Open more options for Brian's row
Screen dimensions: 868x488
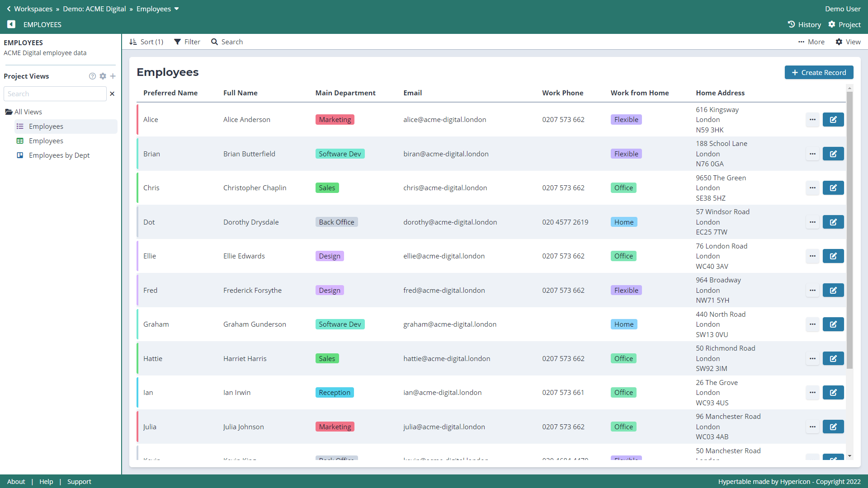(812, 154)
